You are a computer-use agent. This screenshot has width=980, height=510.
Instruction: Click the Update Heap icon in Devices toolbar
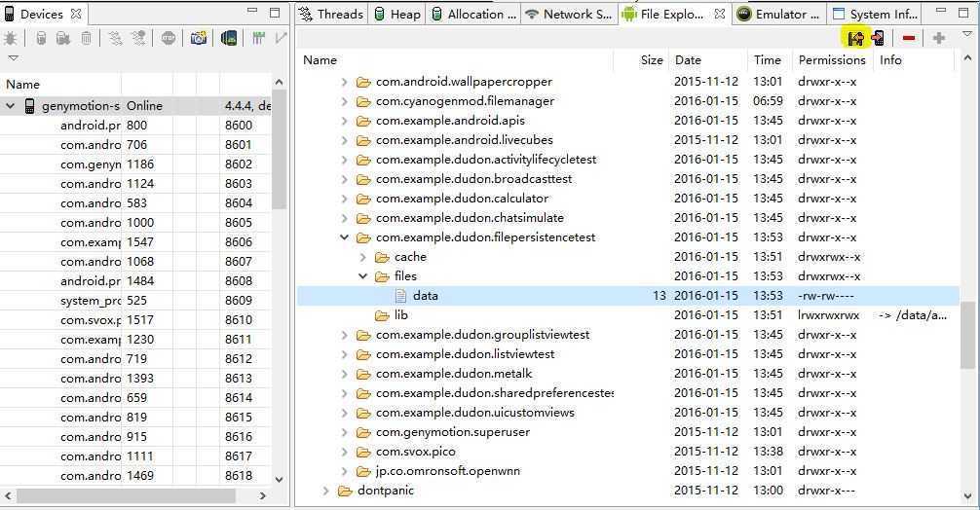(41, 38)
